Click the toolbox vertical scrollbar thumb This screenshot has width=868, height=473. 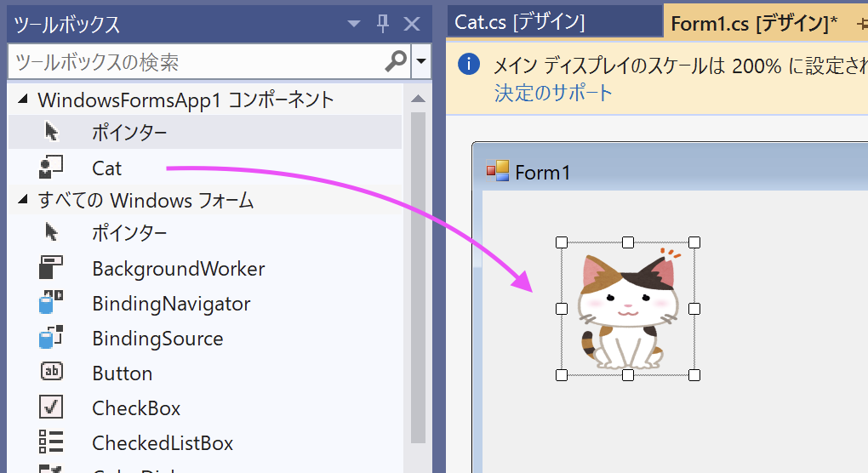[419, 277]
